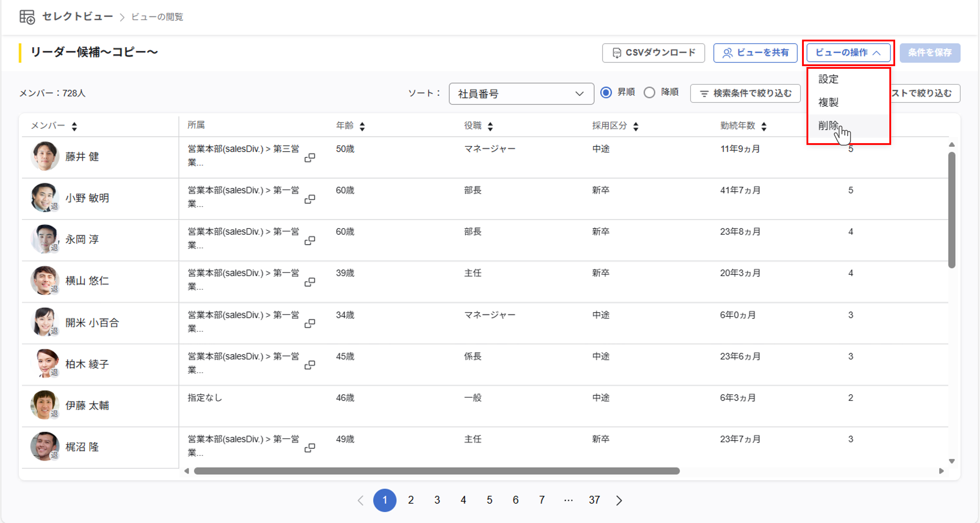This screenshot has height=523, width=980.
Task: Open department popup icon for 横山 悠仁
Action: (310, 282)
